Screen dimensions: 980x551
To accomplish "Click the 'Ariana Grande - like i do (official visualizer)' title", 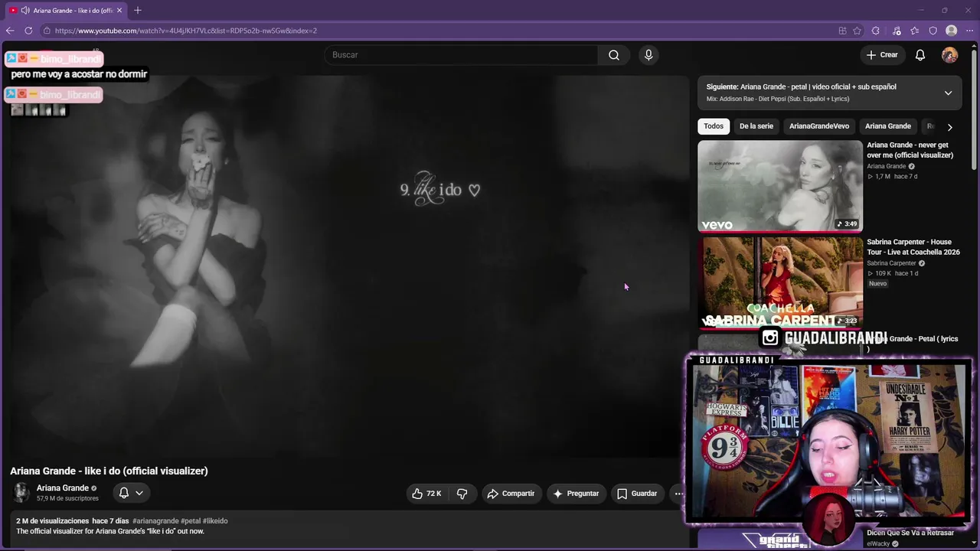I will [x=109, y=471].
